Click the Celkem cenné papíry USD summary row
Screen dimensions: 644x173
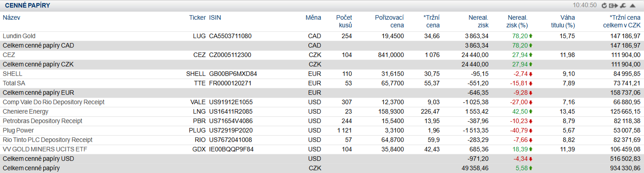tap(322, 159)
